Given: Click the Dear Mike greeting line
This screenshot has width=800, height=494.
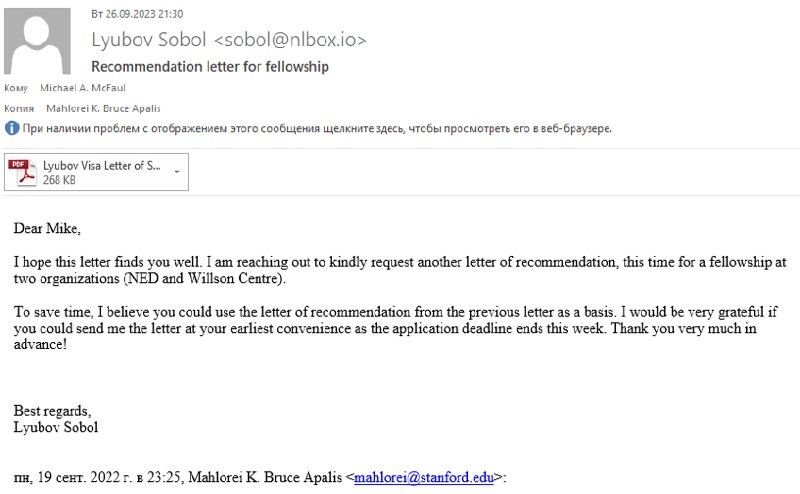Looking at the screenshot, I should [47, 228].
